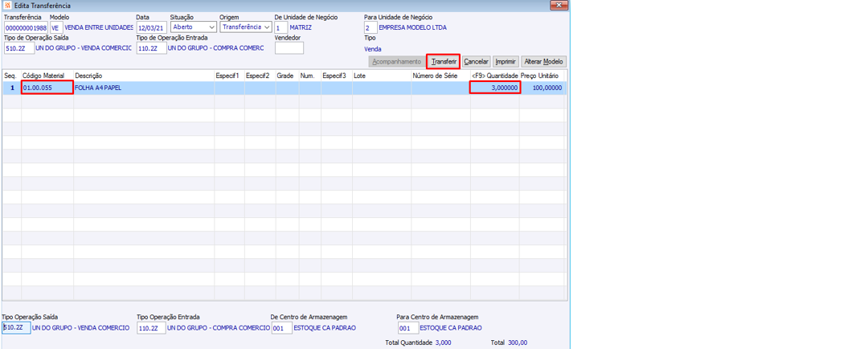The width and height of the screenshot is (868, 349).
Task: Click the De Unidade de Negócio field
Action: [x=281, y=27]
